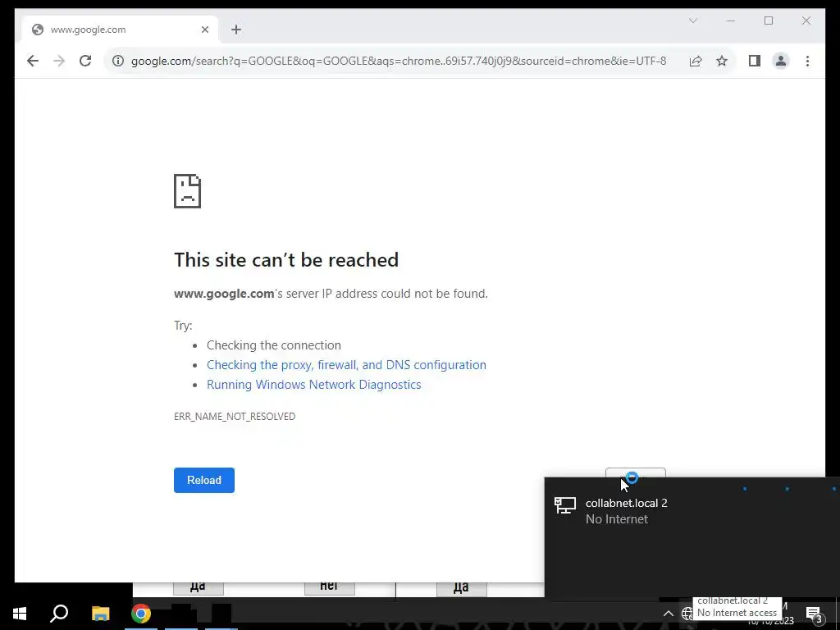Screen dimensions: 840x630
Task: Open File Explorer from taskbar
Action: [100, 614]
